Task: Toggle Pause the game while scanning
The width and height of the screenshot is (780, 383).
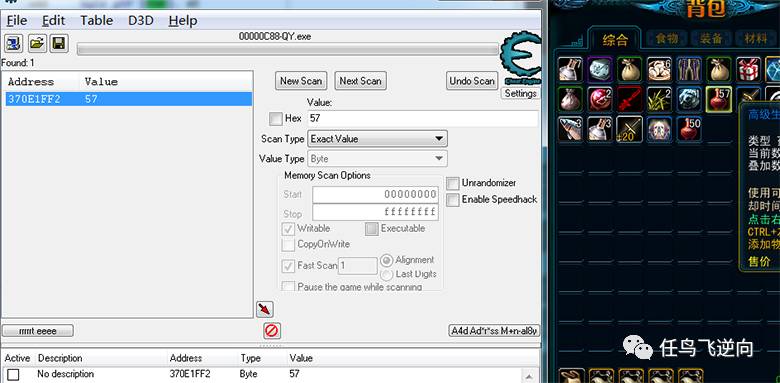Action: pyautogui.click(x=288, y=287)
